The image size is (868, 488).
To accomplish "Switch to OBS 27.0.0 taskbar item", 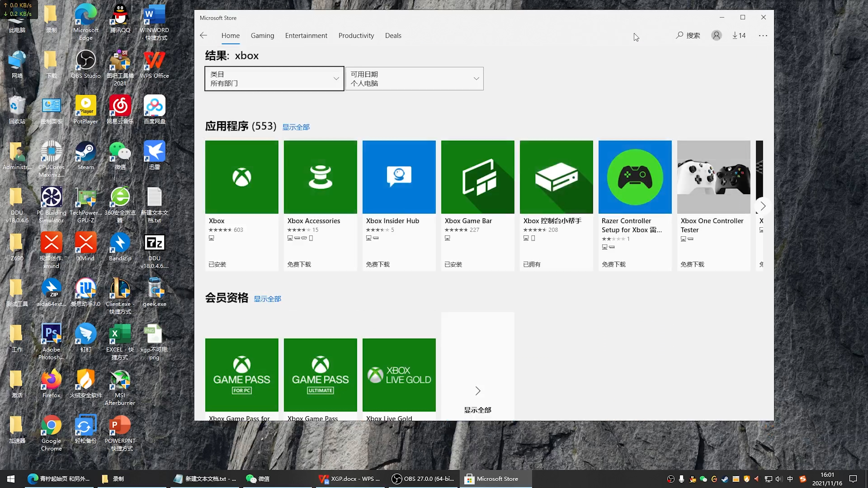I will tap(423, 479).
